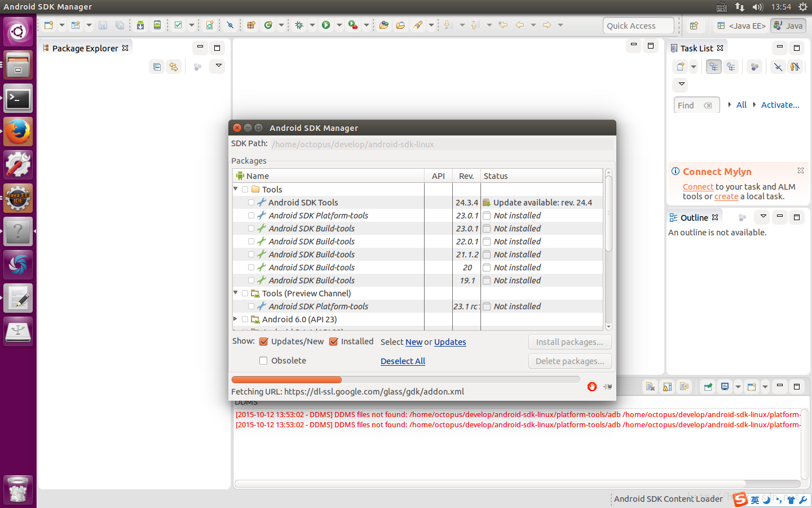Open the Task List view menu arrow

point(682,84)
